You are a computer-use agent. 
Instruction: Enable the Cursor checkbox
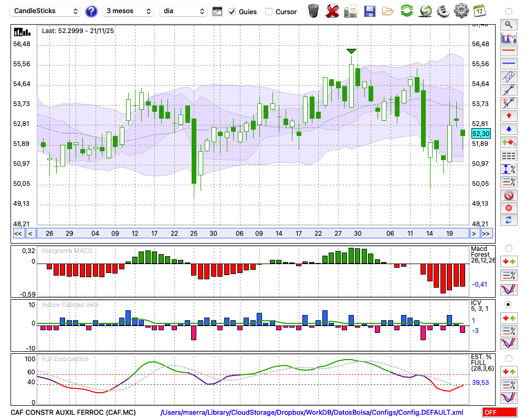click(x=269, y=12)
